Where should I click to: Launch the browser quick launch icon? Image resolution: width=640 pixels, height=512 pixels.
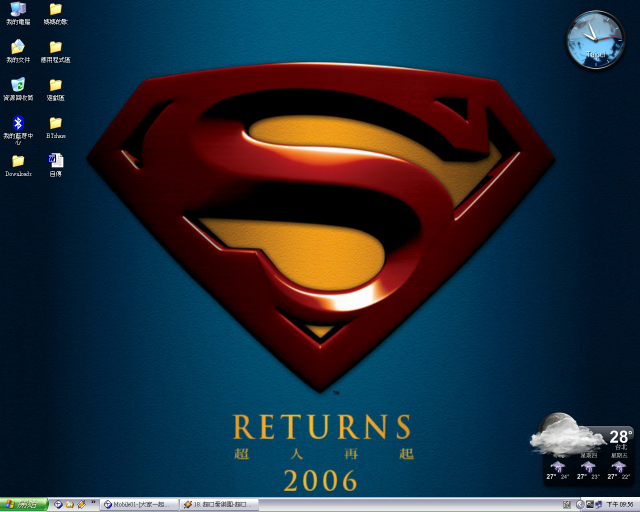[58, 505]
